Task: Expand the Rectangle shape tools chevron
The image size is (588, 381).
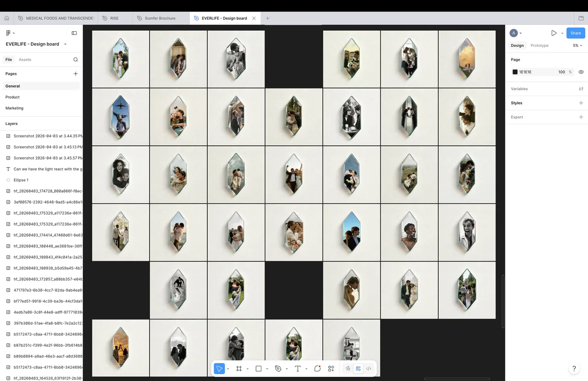Action: tap(267, 369)
